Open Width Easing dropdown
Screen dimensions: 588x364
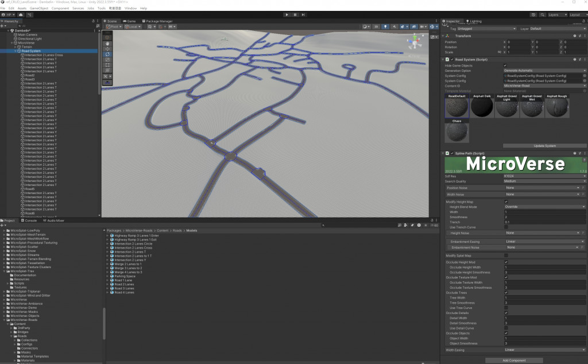pos(544,350)
